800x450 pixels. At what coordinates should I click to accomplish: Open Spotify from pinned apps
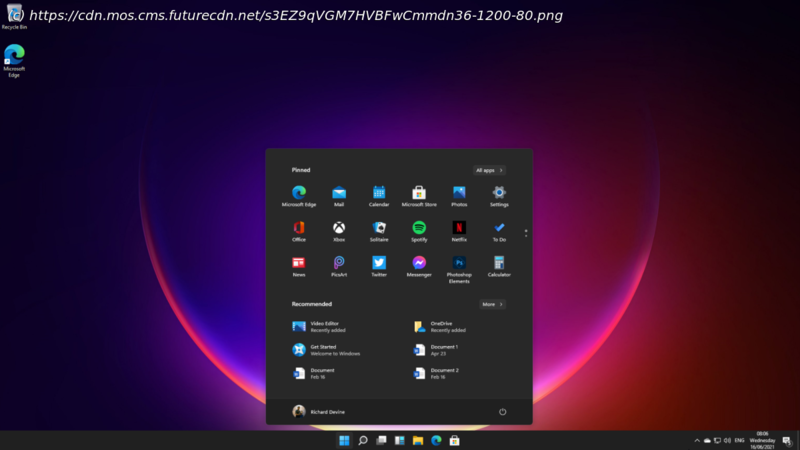pyautogui.click(x=419, y=228)
